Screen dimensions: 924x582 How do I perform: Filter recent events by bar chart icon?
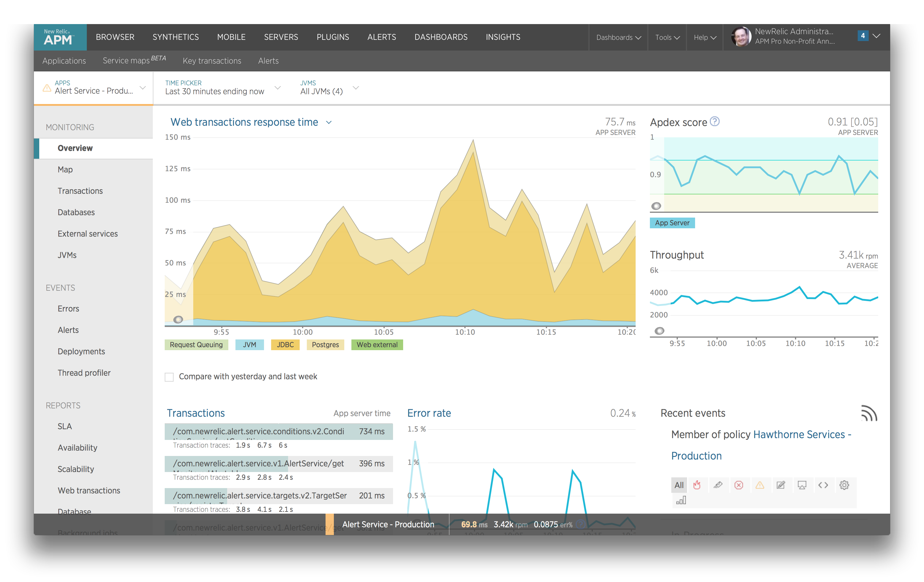(681, 500)
